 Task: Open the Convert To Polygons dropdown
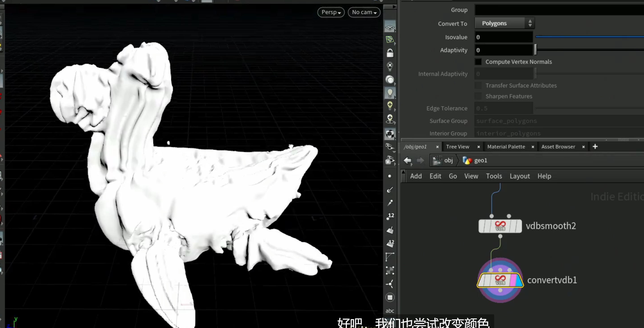(504, 23)
